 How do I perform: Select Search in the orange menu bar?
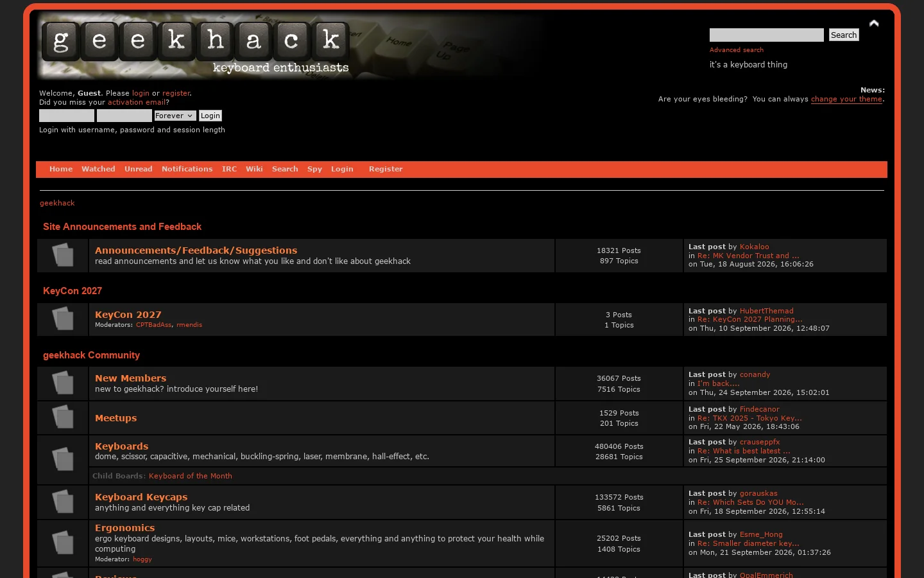[x=285, y=169]
